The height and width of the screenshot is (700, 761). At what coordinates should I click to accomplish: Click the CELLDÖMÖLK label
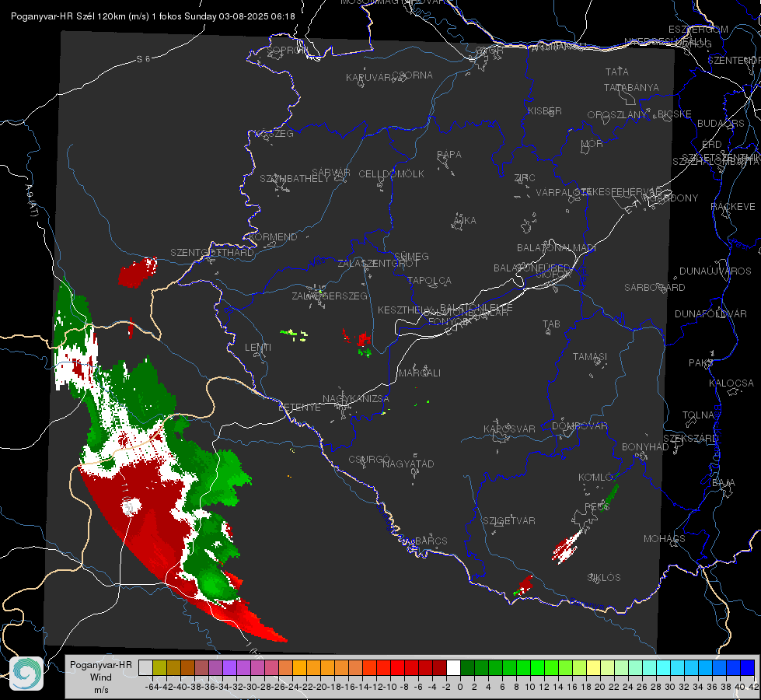click(391, 173)
